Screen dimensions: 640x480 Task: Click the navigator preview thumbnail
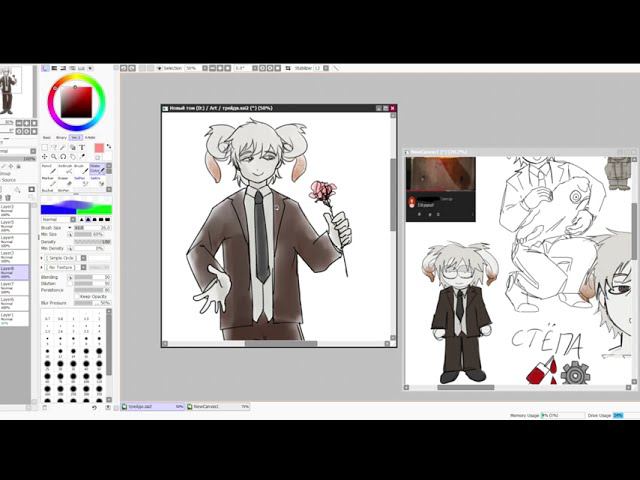(11, 91)
